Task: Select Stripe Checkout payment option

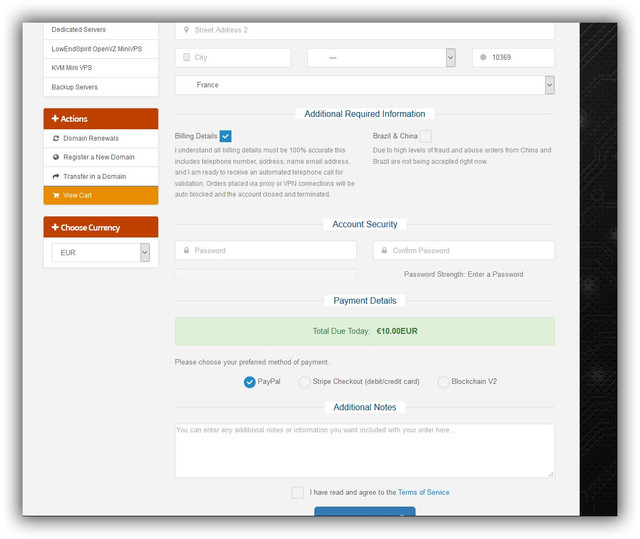Action: [x=304, y=382]
